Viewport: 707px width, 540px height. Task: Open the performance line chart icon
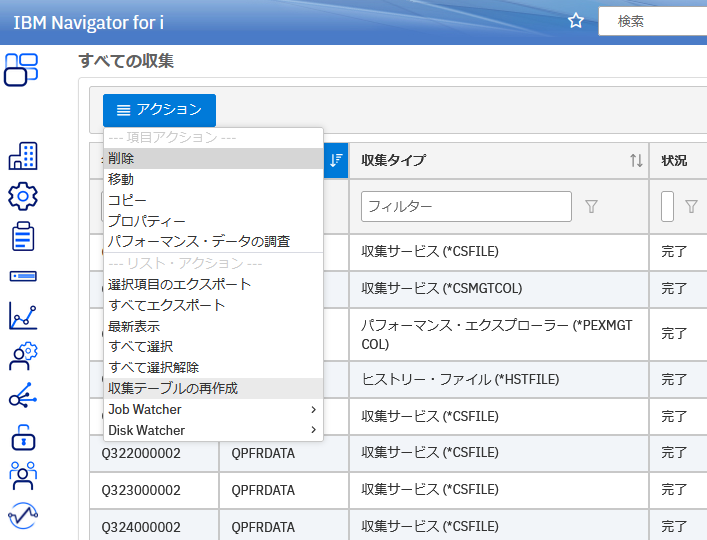pyautogui.click(x=23, y=316)
